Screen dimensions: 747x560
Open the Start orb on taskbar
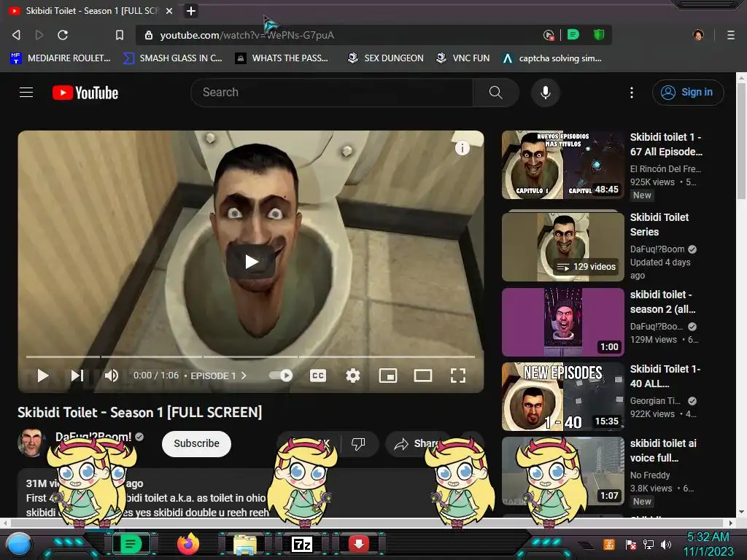(19, 544)
